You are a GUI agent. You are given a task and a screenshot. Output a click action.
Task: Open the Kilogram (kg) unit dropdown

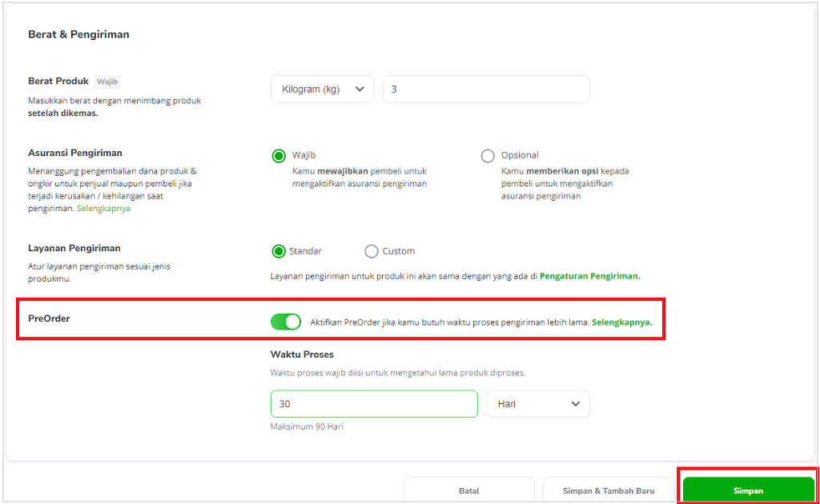click(322, 90)
